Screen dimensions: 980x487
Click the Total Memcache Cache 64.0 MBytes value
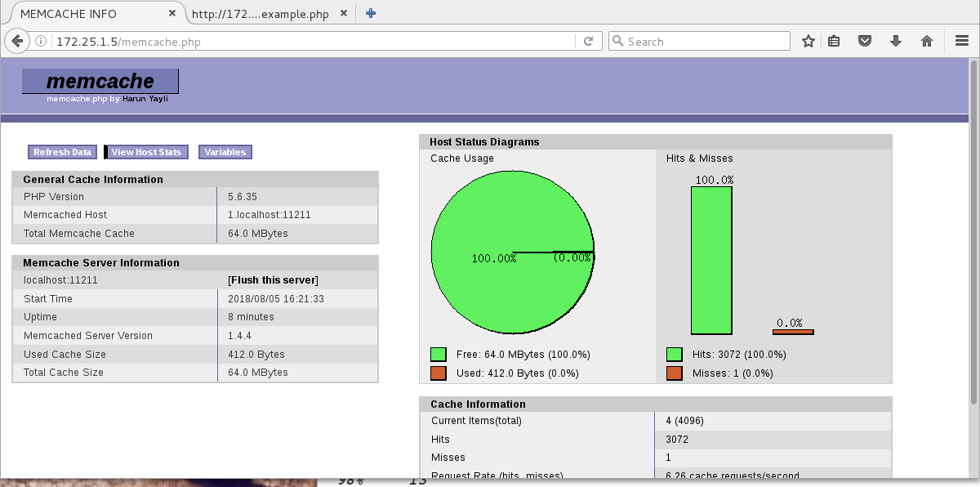coord(258,234)
